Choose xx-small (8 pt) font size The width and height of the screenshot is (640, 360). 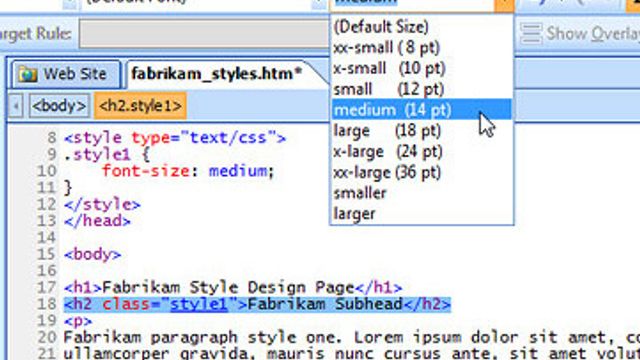click(422, 48)
